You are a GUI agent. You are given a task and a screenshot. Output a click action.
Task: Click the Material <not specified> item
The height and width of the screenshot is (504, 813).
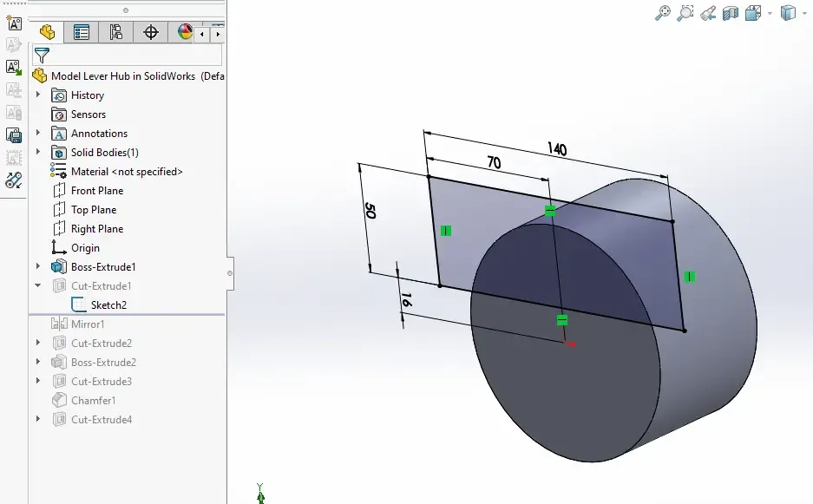116,172
